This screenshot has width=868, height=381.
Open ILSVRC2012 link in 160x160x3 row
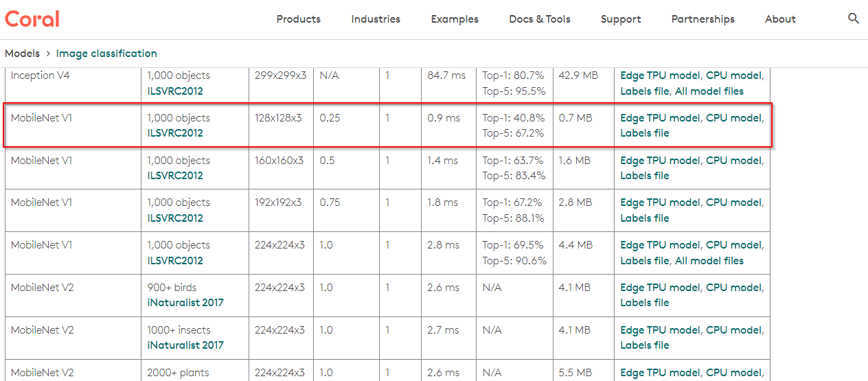click(x=175, y=176)
